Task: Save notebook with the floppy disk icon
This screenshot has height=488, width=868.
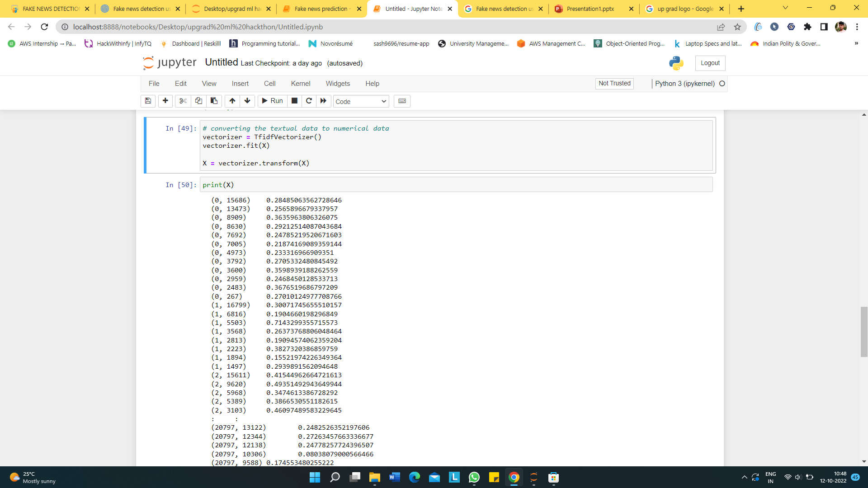Action: 148,101
